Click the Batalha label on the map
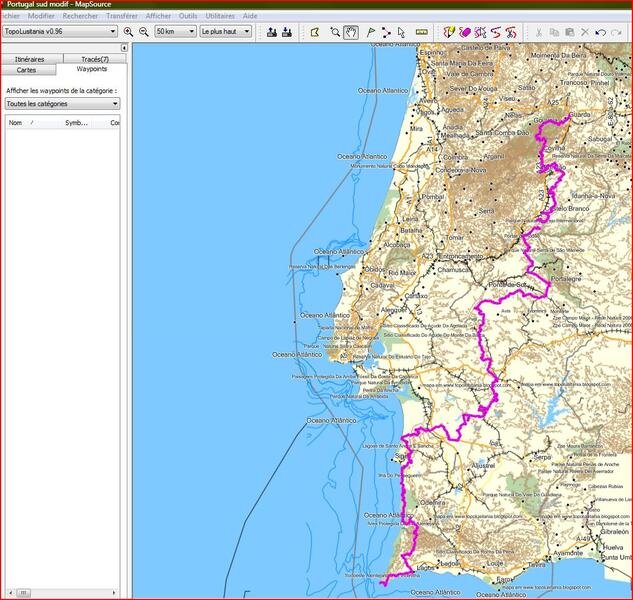 [x=411, y=230]
